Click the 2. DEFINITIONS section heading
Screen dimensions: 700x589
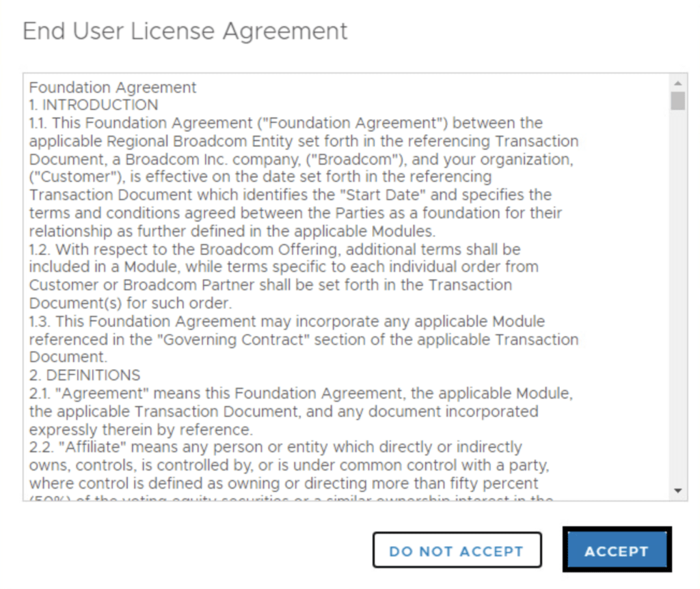pos(85,375)
